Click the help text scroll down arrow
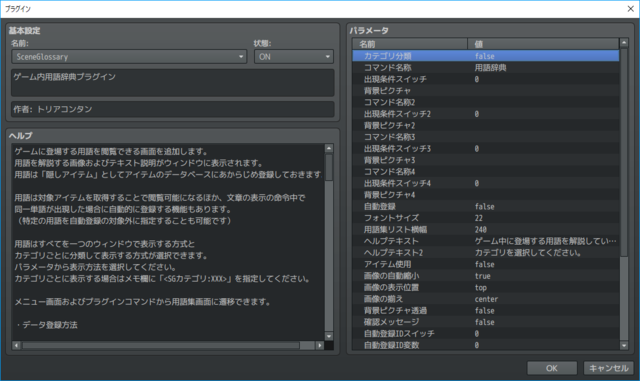Image resolution: width=640 pixels, height=381 pixels. click(329, 336)
